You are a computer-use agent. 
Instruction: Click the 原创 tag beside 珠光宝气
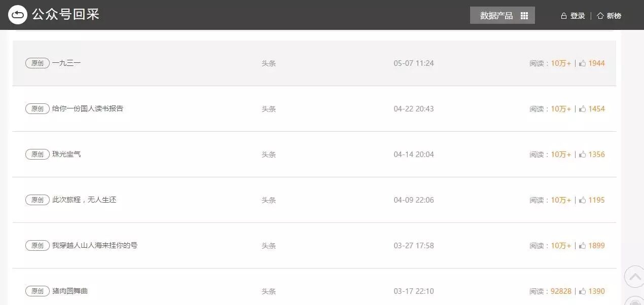(x=38, y=155)
